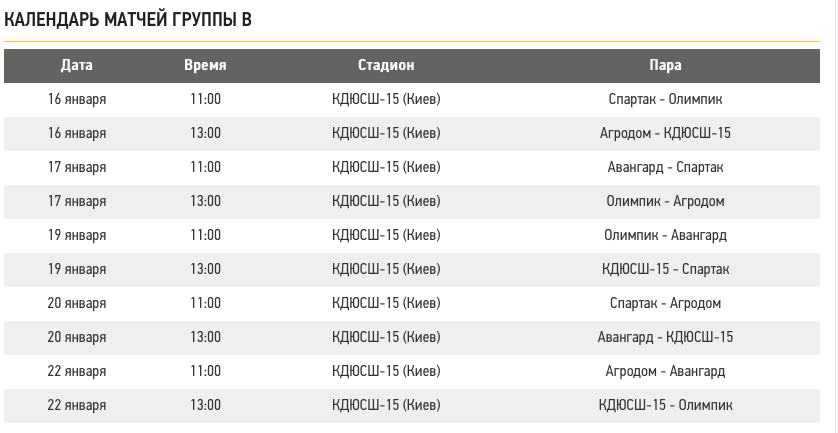
Task: Click the Стадион column header
Action: click(386, 65)
